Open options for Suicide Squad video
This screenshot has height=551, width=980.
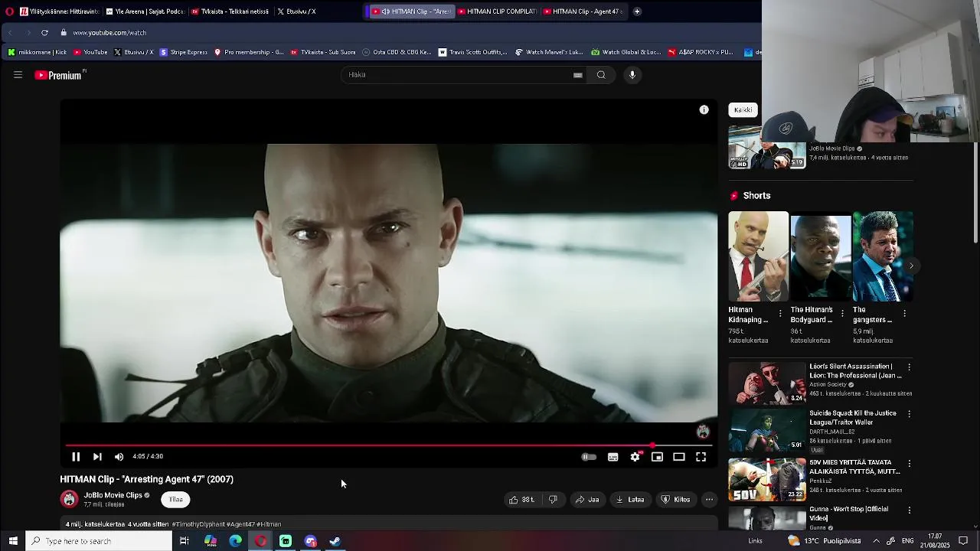click(909, 414)
